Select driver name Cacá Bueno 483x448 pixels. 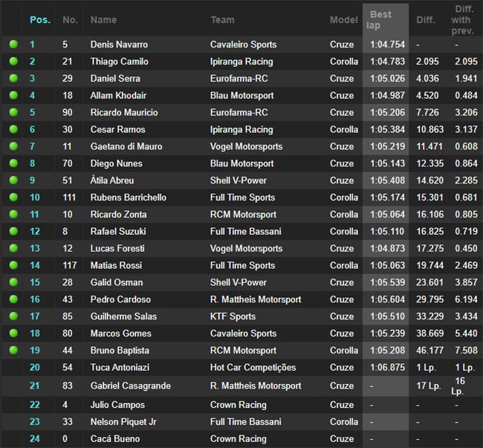(x=115, y=438)
